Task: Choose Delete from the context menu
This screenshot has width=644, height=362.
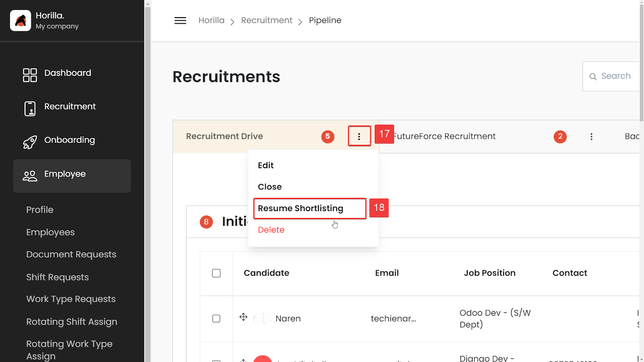Action: [271, 230]
